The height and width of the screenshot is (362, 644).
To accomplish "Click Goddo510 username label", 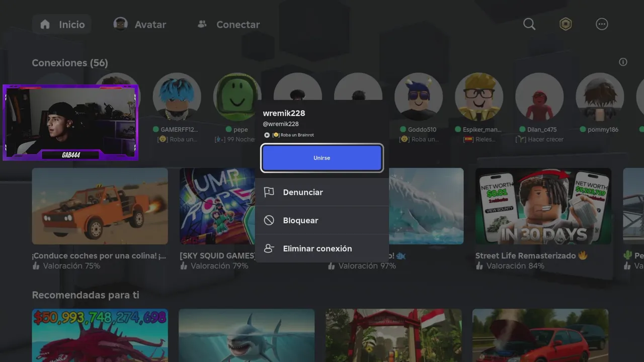I will pos(422,129).
